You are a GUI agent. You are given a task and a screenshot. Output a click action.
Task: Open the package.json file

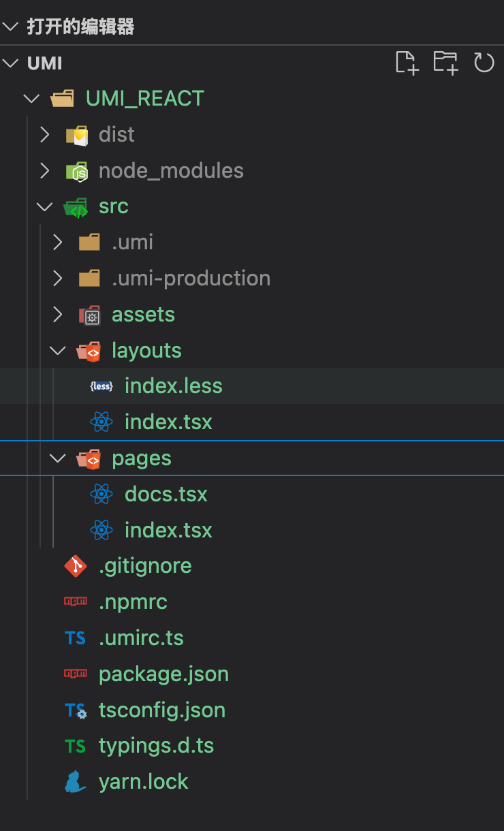coord(163,674)
